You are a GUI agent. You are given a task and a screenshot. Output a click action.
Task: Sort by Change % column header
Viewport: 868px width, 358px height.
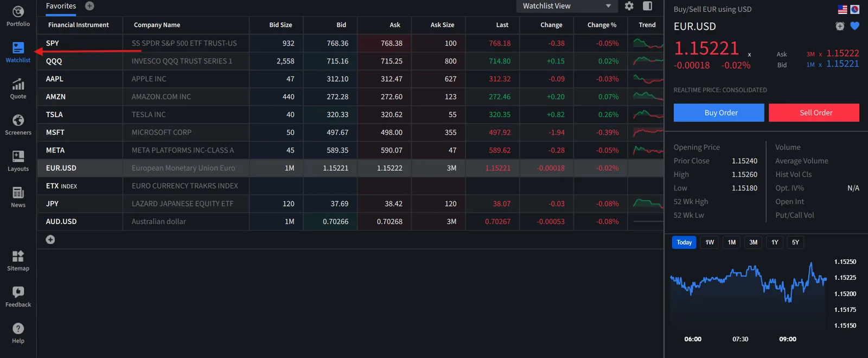[x=602, y=25]
